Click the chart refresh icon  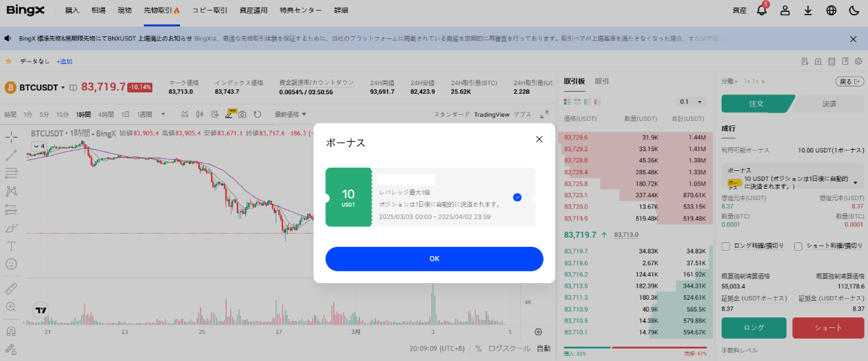click(257, 115)
